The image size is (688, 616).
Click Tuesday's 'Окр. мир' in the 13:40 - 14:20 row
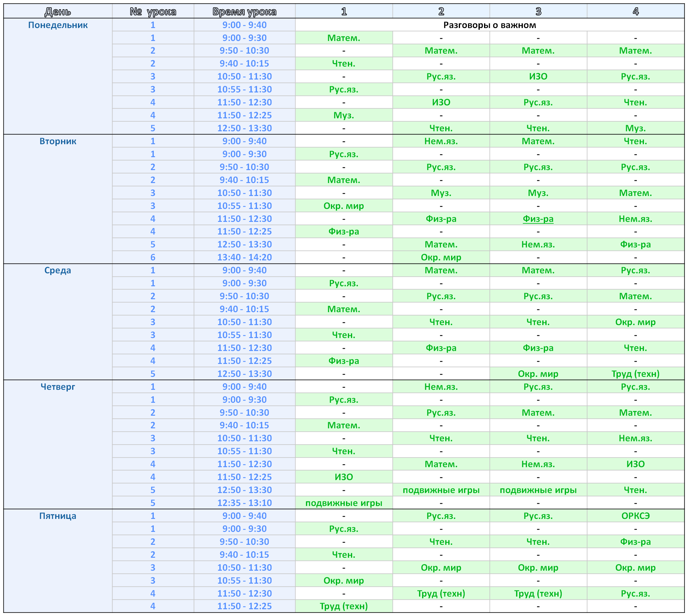(441, 257)
